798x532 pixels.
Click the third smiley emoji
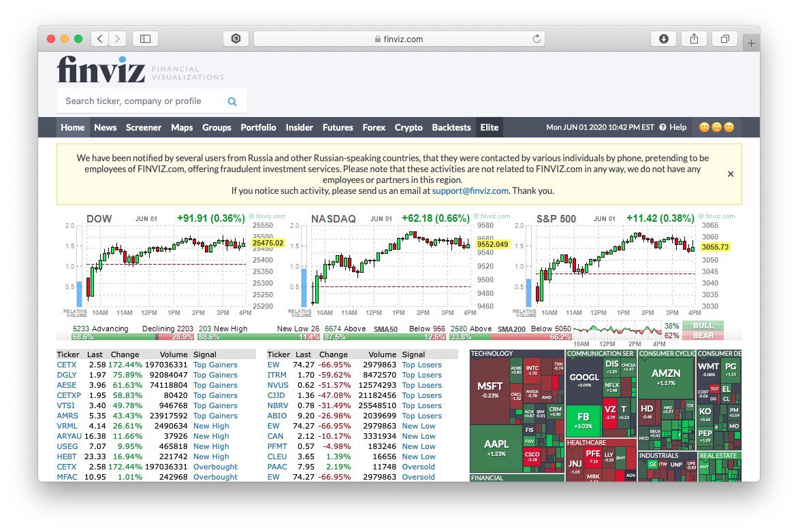click(729, 127)
